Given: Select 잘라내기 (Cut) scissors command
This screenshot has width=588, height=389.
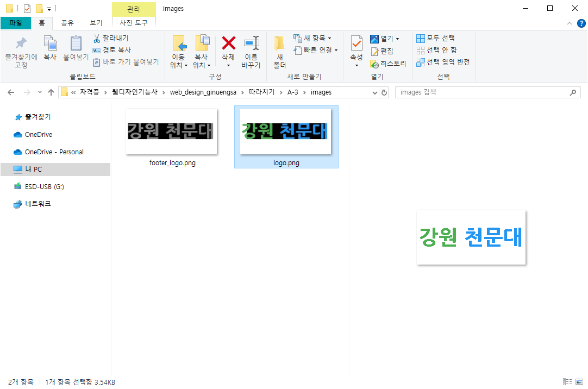Looking at the screenshot, I should [x=111, y=38].
